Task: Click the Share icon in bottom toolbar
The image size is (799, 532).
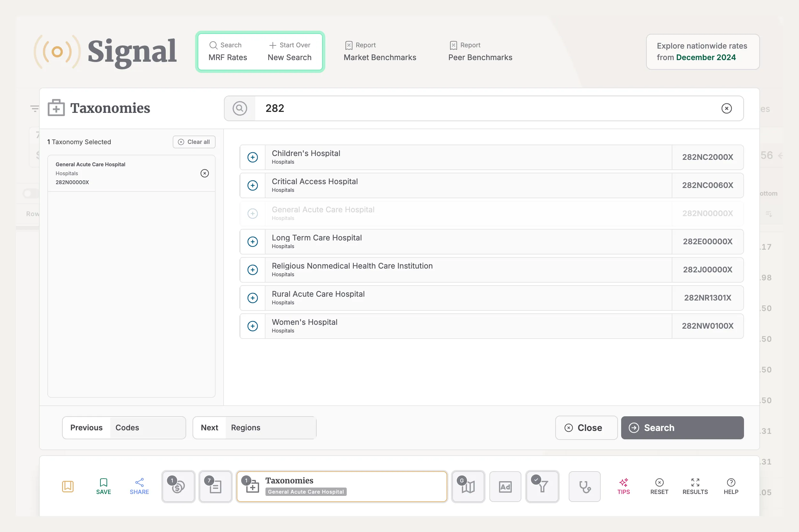Action: click(139, 485)
